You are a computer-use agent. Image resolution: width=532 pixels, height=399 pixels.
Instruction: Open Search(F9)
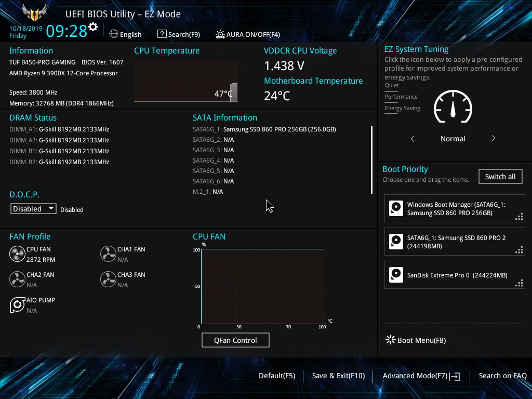[x=179, y=34]
